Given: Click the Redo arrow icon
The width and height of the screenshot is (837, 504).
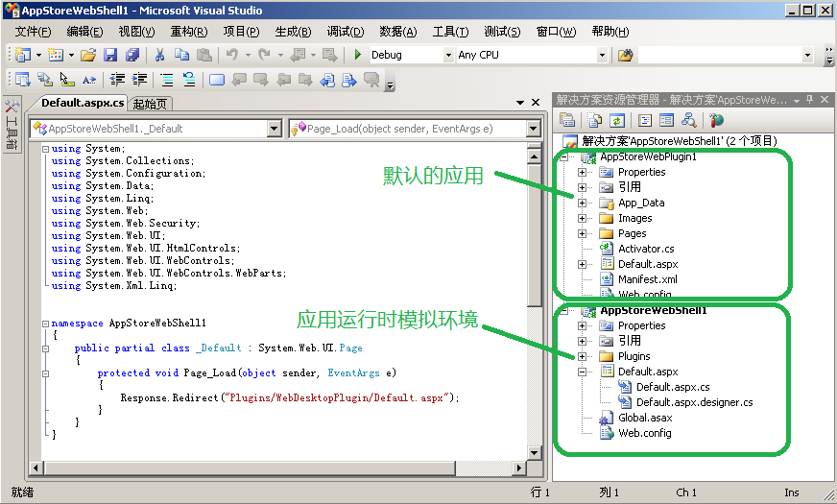Looking at the screenshot, I should (x=264, y=55).
